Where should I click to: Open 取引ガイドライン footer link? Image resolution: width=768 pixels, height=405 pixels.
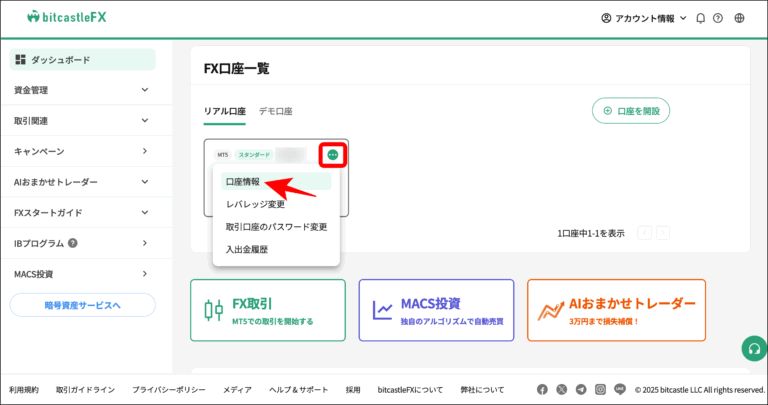(85, 390)
